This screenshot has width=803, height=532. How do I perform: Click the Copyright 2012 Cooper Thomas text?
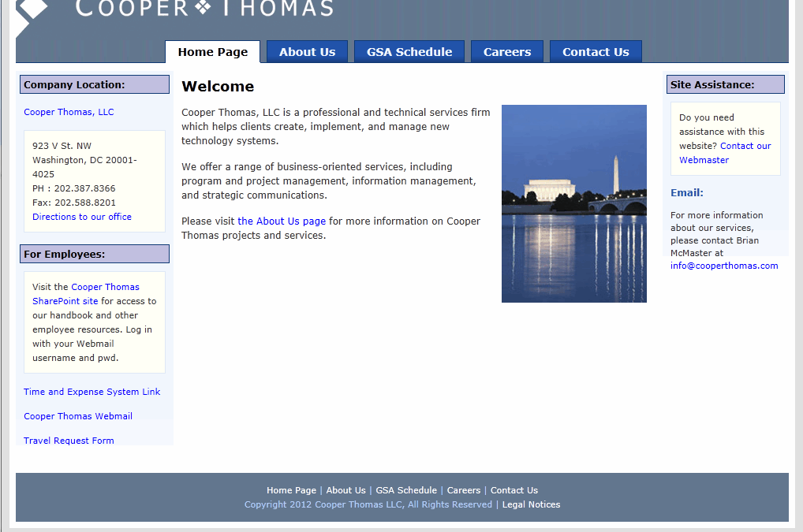pyautogui.click(x=368, y=504)
